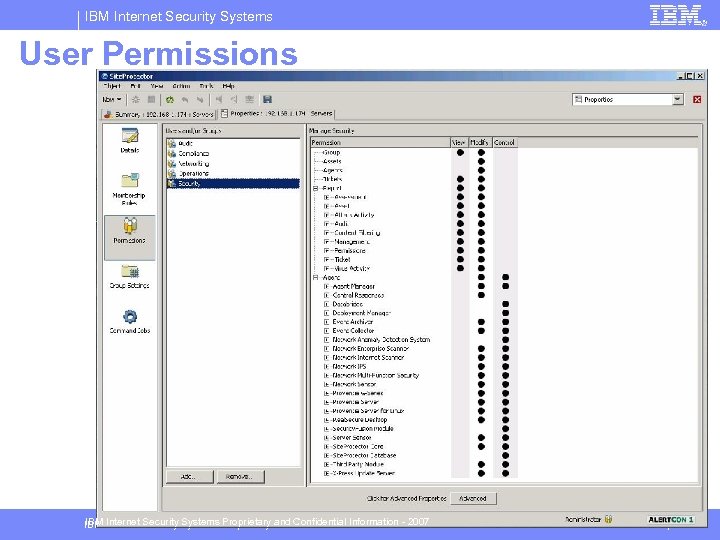Screen dimensions: 720x540
Task: Click the Control column header
Action: [x=504, y=142]
